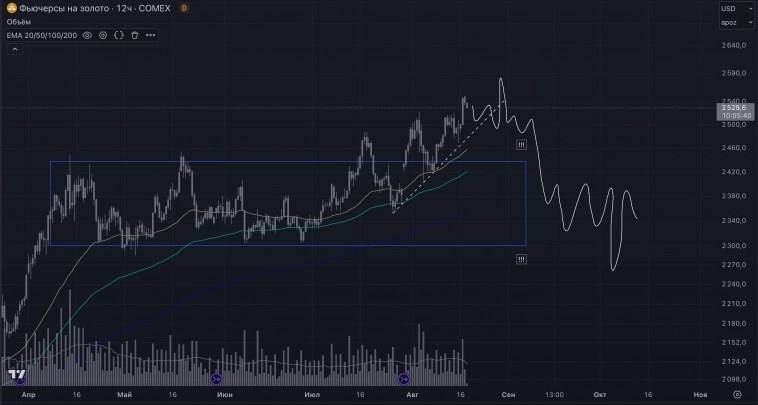This screenshot has height=405, width=758.
Task: Click drawing handle icon above the rectangle's top edge
Action: (521, 145)
